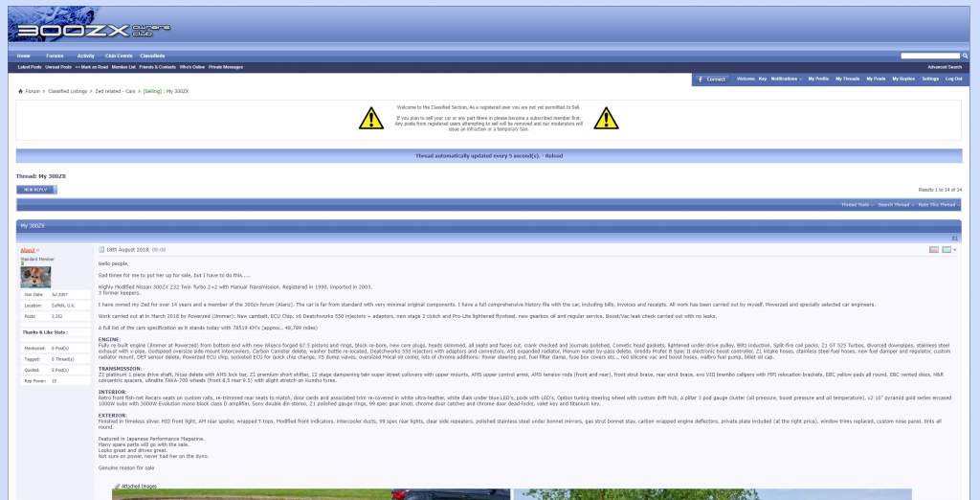Screen dimensions: 980x500
Task: Click the first flag icon on post header
Action: pos(934,249)
